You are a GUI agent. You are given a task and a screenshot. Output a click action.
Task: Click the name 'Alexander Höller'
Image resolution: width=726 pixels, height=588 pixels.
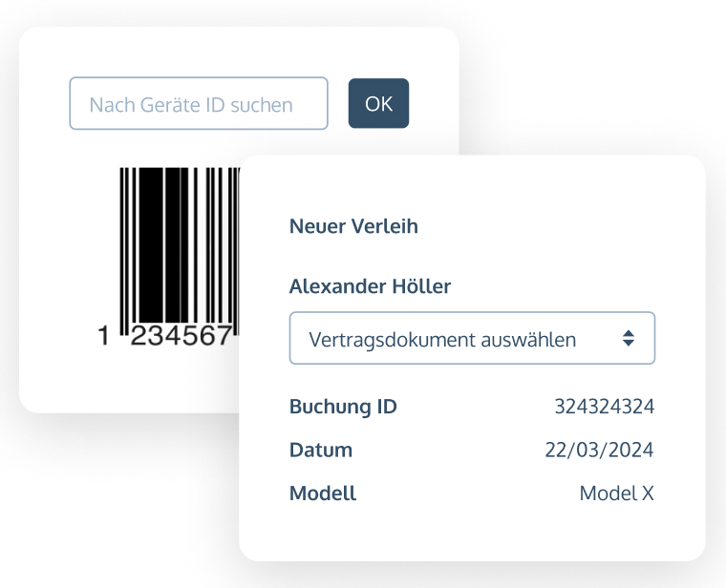[370, 286]
